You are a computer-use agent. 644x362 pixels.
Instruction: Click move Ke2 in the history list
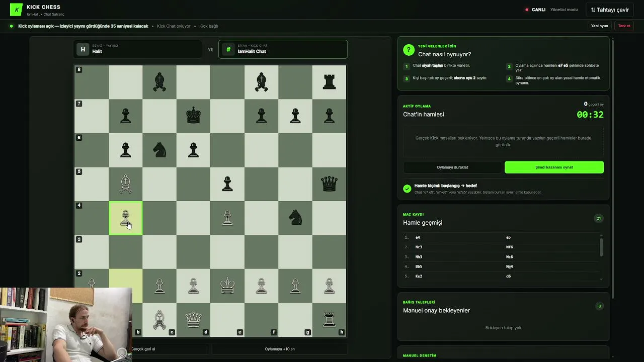(419, 276)
